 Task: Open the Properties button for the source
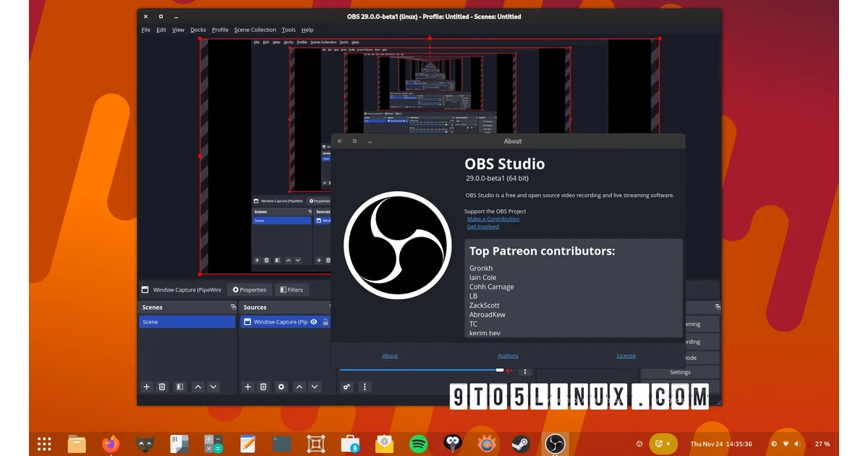coord(250,290)
